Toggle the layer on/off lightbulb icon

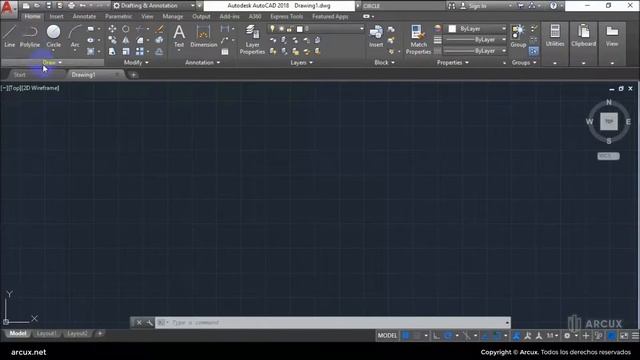pos(272,29)
